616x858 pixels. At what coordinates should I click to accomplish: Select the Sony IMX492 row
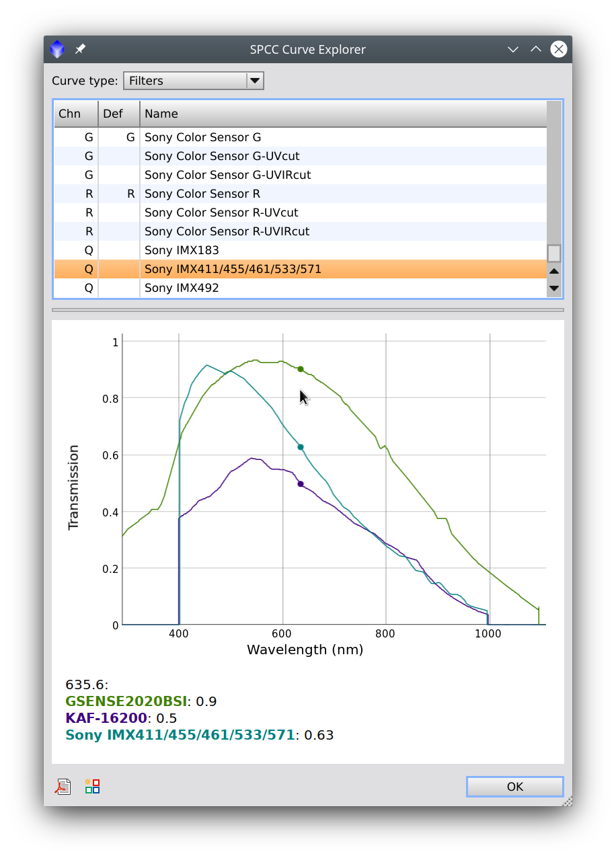tap(301, 288)
